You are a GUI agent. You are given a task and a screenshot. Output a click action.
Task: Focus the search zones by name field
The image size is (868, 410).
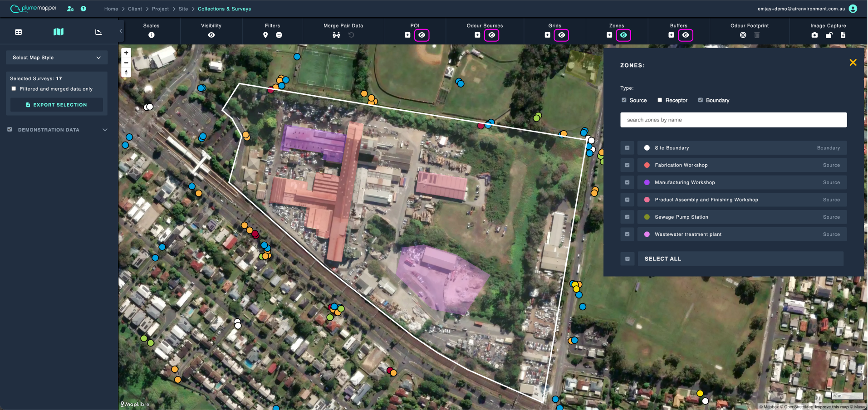(733, 120)
